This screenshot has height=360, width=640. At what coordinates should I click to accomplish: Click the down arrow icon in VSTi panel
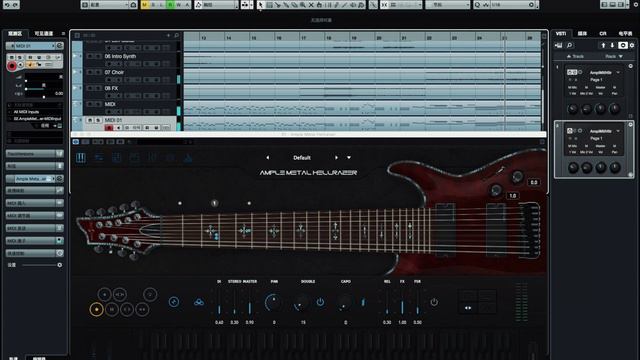click(612, 45)
